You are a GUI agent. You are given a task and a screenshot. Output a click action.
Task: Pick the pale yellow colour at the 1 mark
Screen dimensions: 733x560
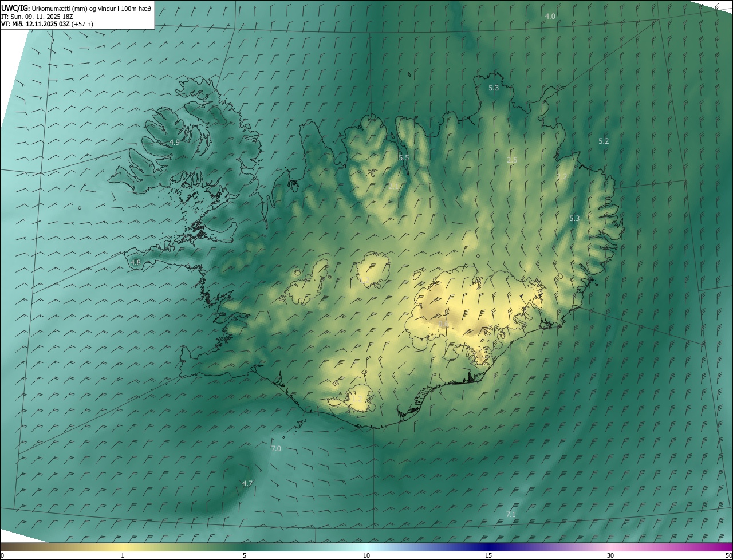[123, 547]
